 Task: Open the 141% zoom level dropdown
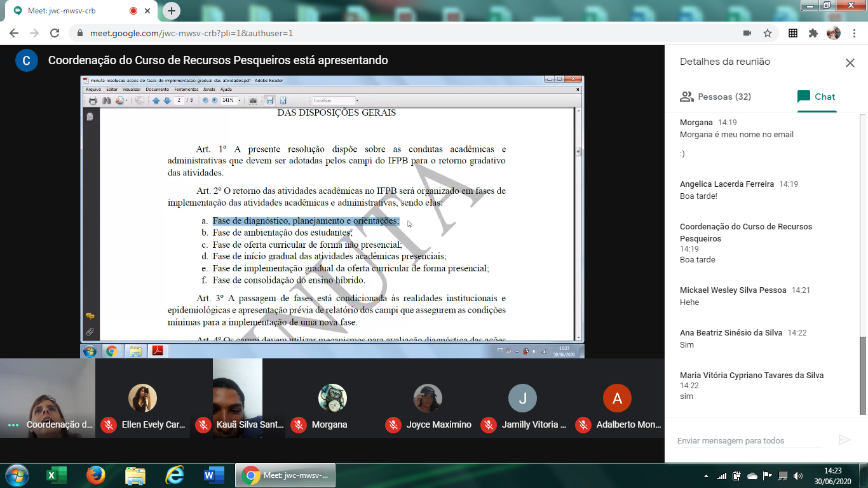pyautogui.click(x=240, y=100)
